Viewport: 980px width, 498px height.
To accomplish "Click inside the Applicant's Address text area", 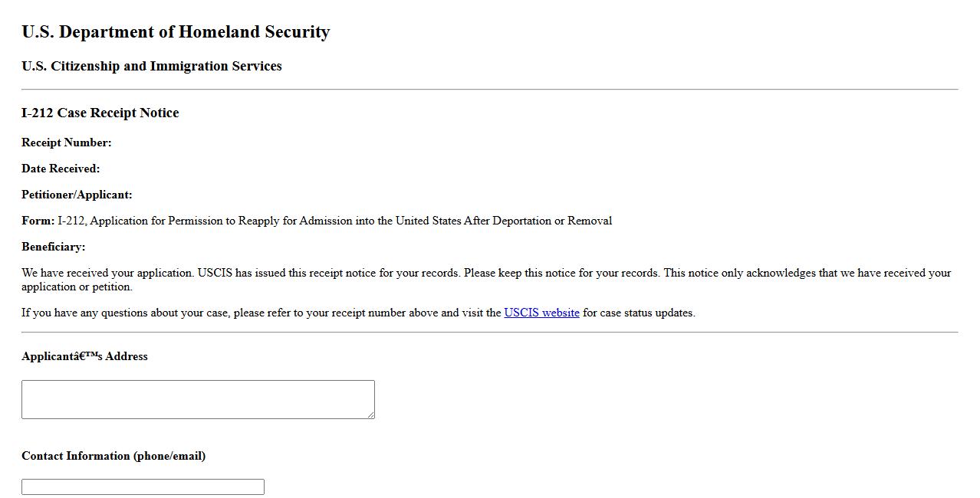I will click(x=198, y=399).
